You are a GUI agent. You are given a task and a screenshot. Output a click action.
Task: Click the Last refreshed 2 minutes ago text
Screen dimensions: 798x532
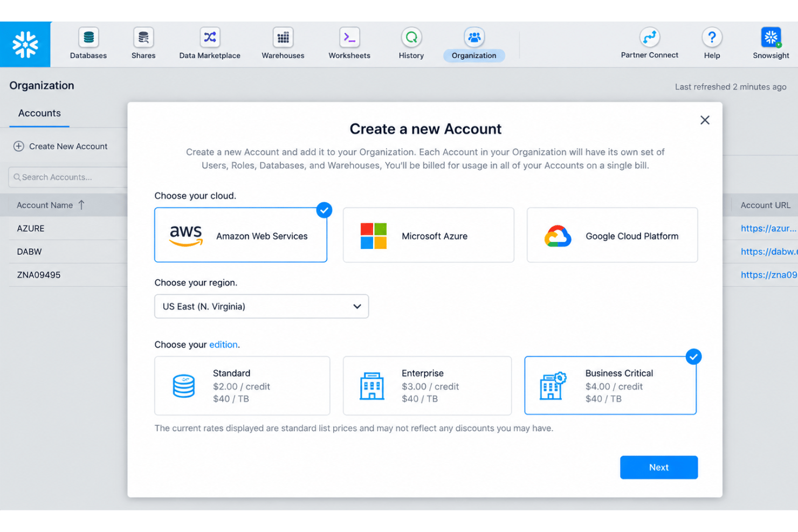[x=731, y=87]
